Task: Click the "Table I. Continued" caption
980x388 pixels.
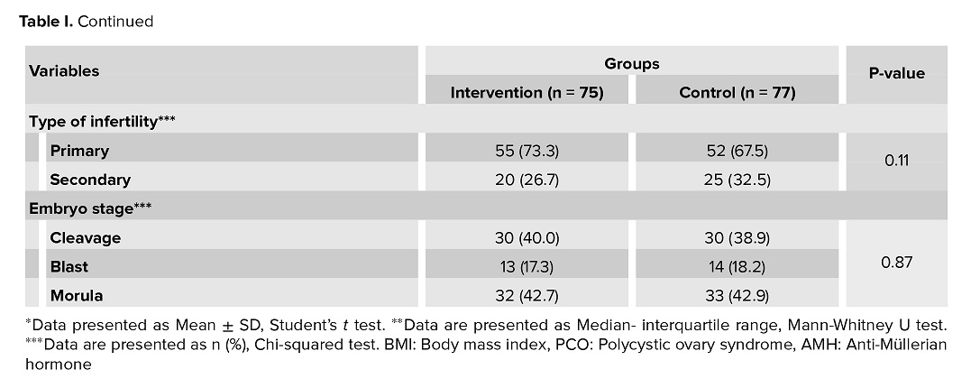Action: tap(87, 22)
